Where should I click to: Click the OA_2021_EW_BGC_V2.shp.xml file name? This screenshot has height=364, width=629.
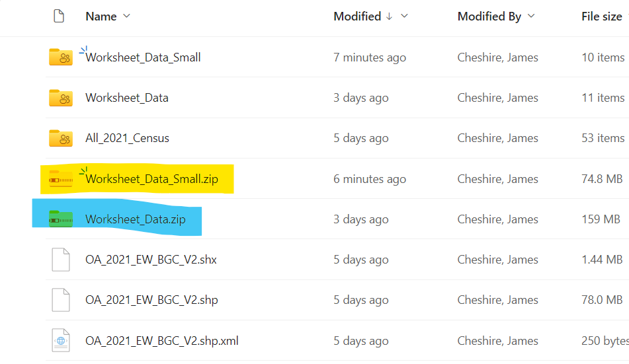[162, 341]
